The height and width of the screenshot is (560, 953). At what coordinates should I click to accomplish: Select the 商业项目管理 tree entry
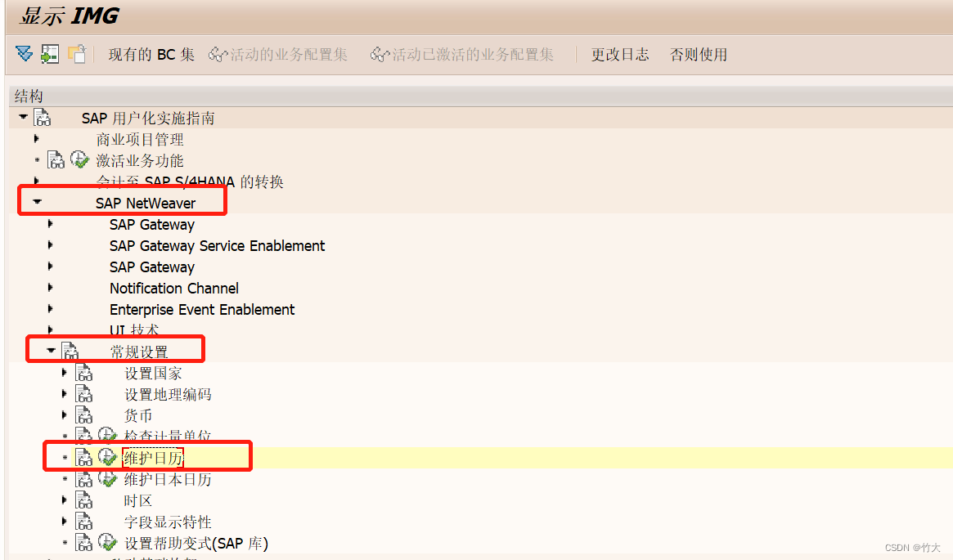(140, 139)
